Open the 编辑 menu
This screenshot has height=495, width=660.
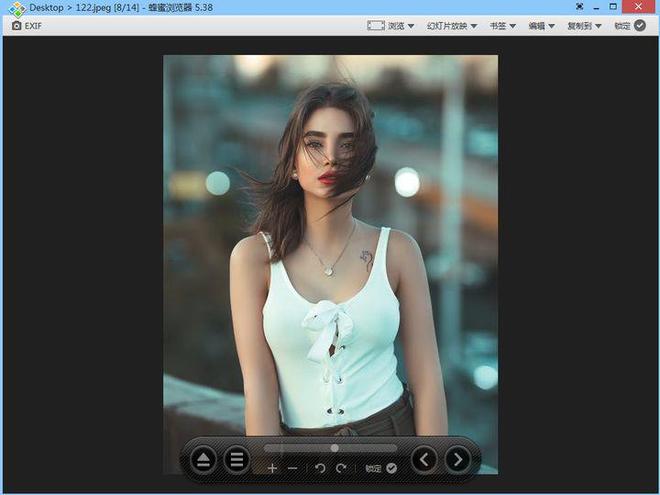[542, 25]
